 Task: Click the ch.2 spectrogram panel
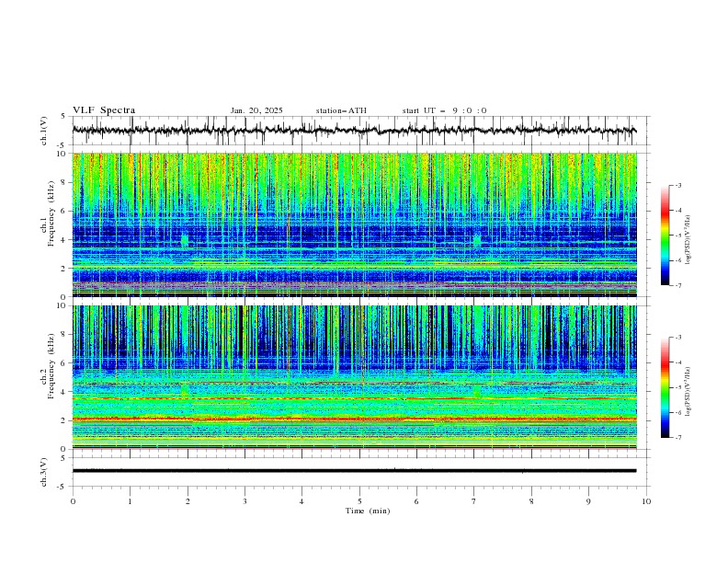[354, 377]
